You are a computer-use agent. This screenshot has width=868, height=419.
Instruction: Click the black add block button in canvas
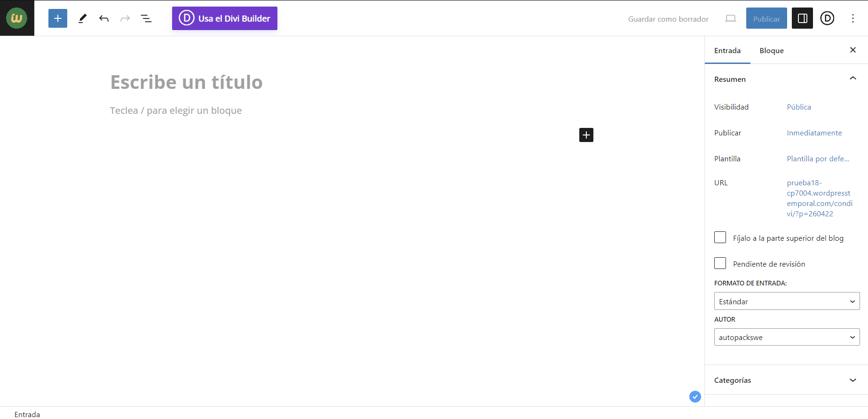click(x=586, y=135)
